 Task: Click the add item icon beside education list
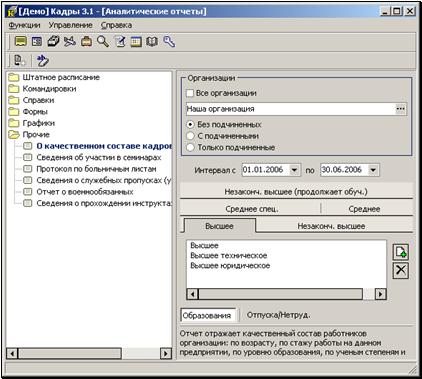pos(401,252)
